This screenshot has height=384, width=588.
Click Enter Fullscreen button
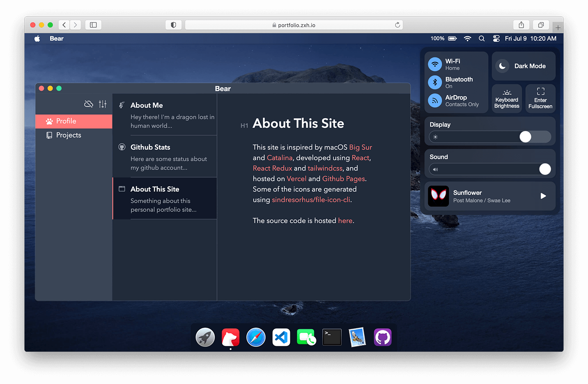pos(540,99)
